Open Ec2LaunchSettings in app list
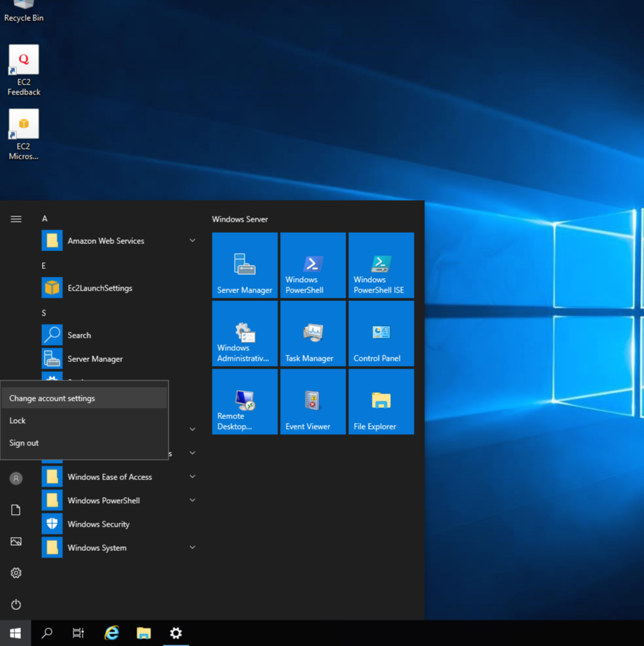Viewport: 644px width, 646px height. [119, 288]
